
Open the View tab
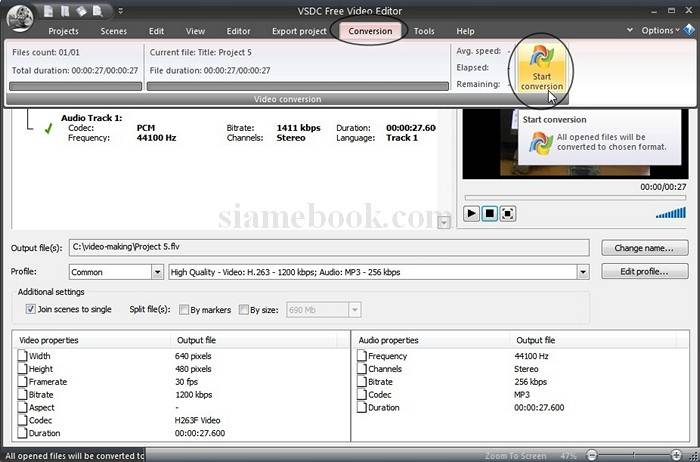[x=195, y=31]
